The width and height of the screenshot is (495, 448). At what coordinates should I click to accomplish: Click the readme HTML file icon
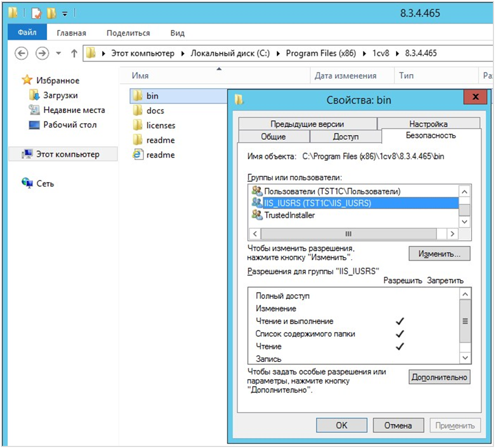137,155
